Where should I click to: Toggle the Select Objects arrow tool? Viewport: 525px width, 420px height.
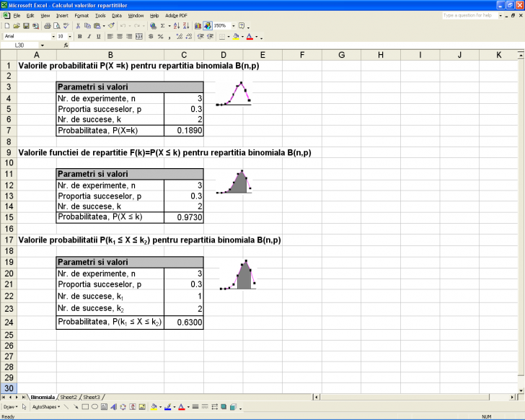[x=24, y=407]
